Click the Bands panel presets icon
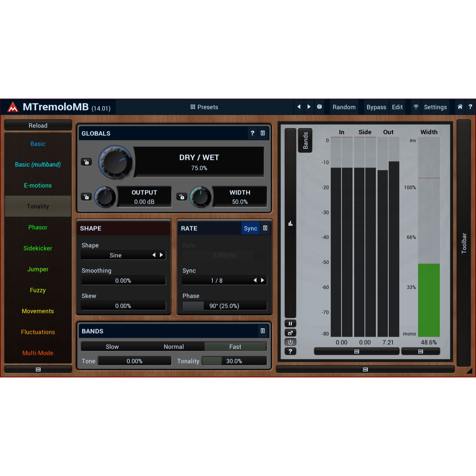 [263, 331]
